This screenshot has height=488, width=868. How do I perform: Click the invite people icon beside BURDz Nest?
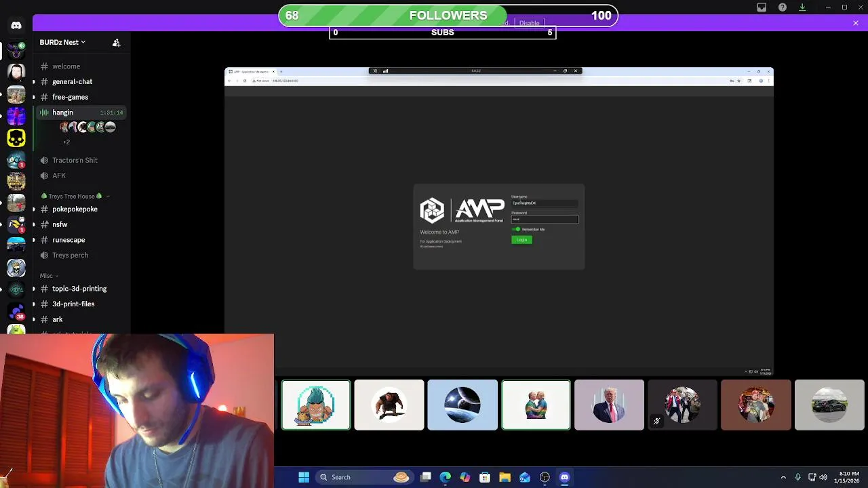coord(116,42)
